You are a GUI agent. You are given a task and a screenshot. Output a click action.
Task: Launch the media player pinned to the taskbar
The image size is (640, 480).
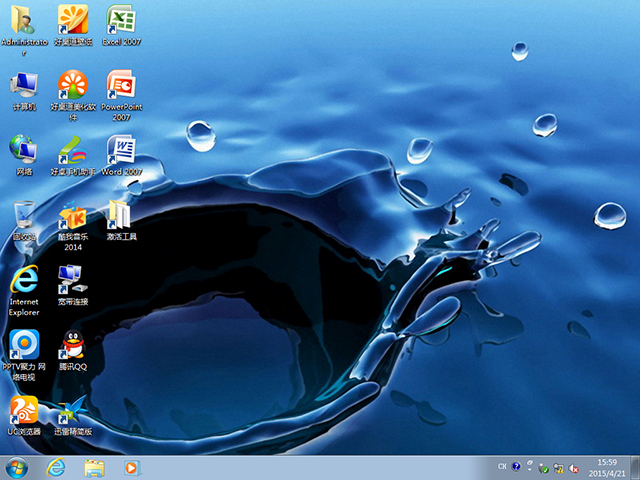coord(131,467)
